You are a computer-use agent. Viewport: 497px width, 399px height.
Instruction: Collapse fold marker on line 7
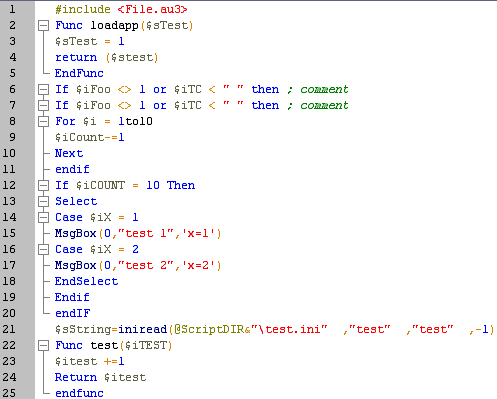click(x=43, y=106)
